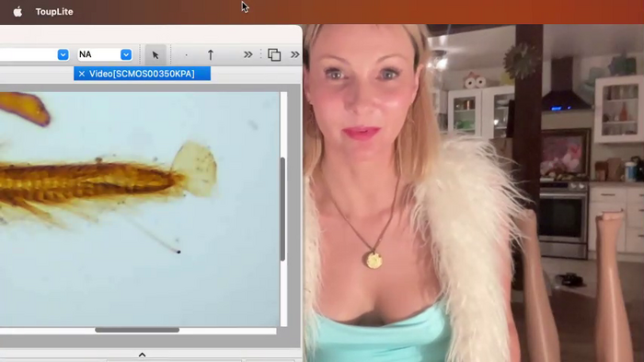Click the microscope specimen video image

[139, 209]
